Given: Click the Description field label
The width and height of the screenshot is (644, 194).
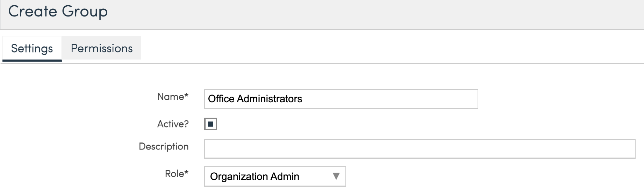Looking at the screenshot, I should 164,146.
